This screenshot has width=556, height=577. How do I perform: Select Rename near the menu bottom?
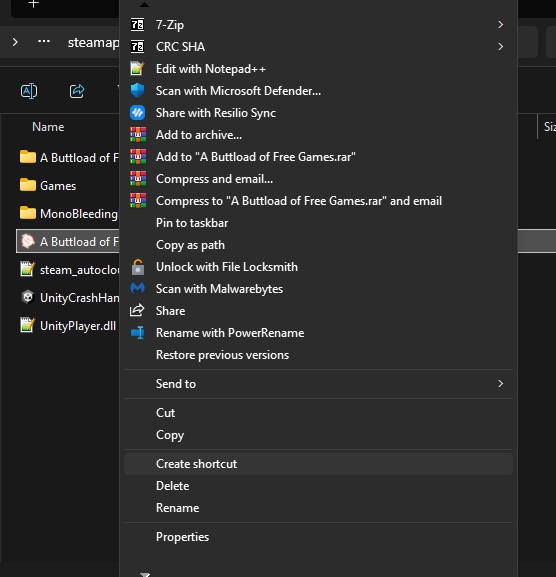tap(318, 508)
